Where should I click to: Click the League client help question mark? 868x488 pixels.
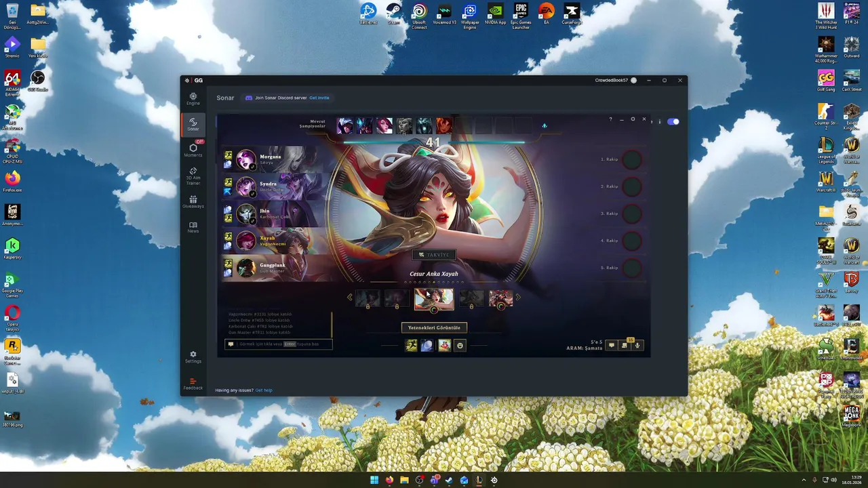(610, 119)
